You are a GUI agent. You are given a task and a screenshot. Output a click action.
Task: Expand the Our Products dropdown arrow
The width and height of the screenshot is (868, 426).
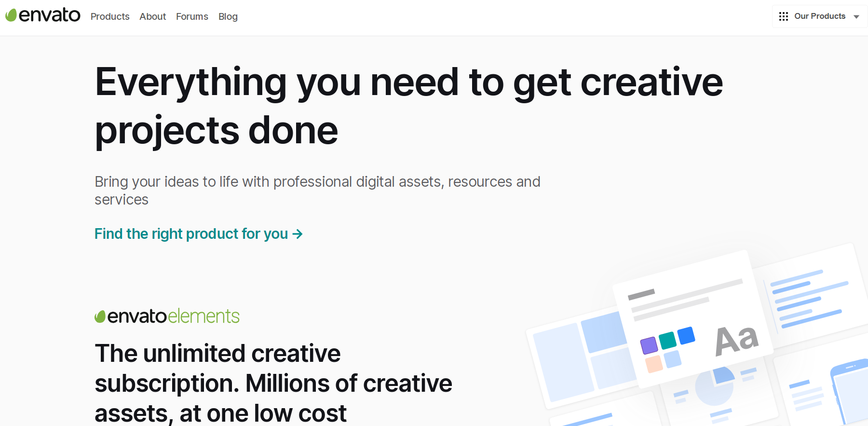point(856,17)
